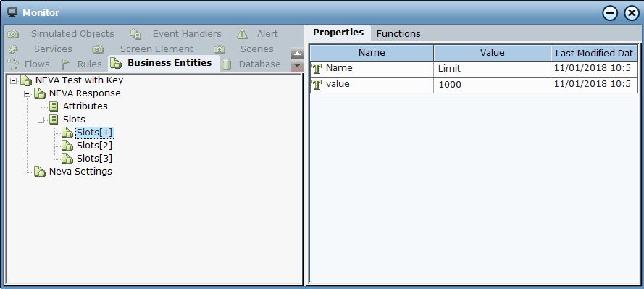
Task: Click the Event Handlers tab icon
Action: coord(135,34)
